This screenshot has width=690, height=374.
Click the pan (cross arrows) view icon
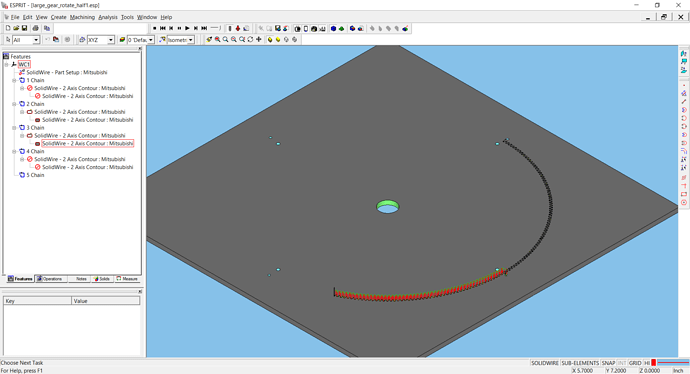[259, 40]
